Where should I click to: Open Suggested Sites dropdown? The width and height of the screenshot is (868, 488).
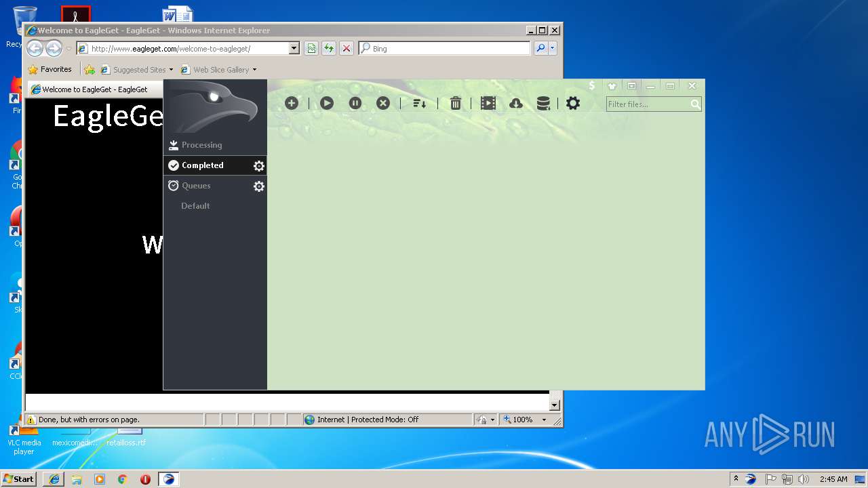coord(137,69)
